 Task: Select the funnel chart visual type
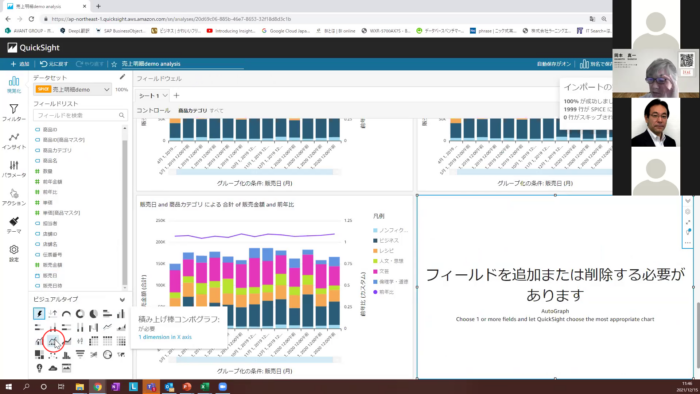pyautogui.click(x=80, y=355)
